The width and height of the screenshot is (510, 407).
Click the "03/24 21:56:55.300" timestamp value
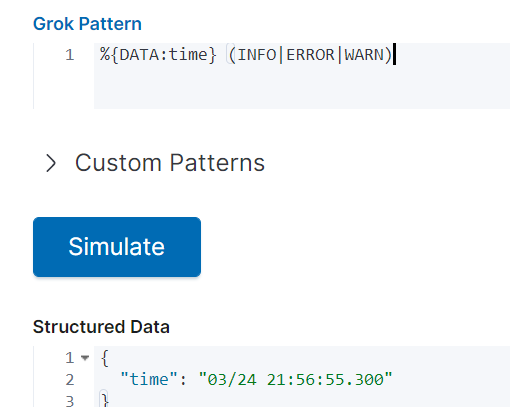(x=295, y=379)
